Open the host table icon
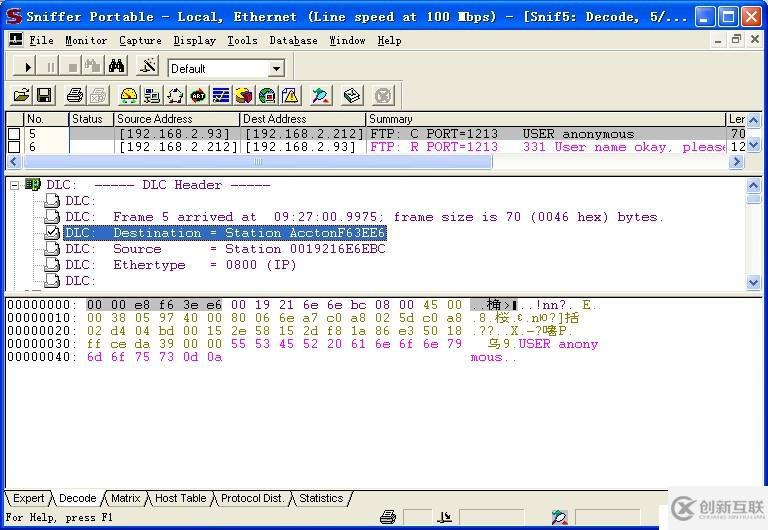The image size is (768, 530). click(152, 95)
